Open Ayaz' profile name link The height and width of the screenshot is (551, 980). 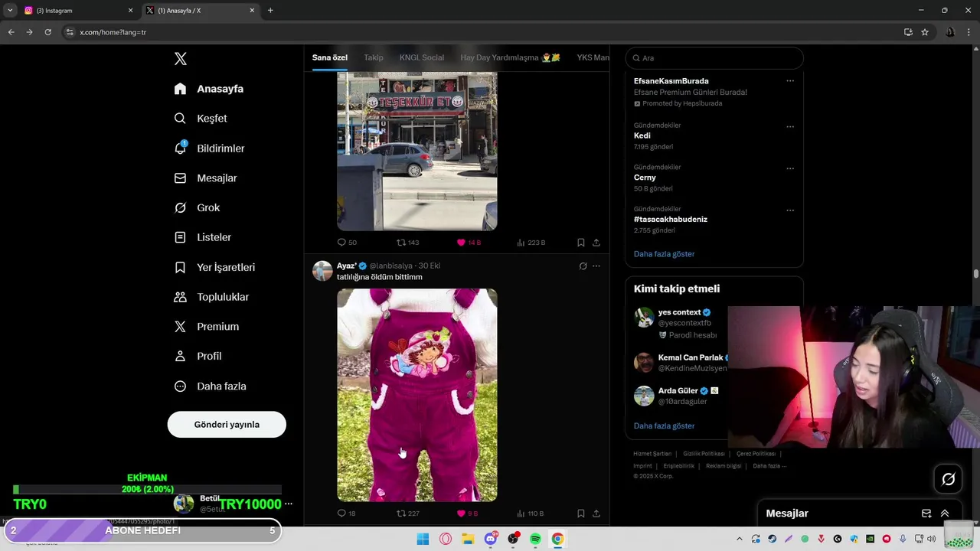click(x=347, y=266)
